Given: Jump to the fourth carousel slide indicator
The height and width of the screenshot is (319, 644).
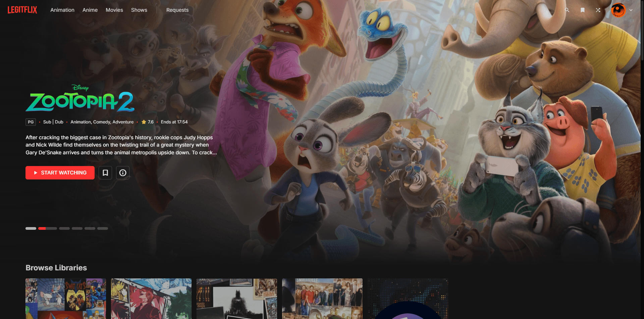Looking at the screenshot, I should click(77, 228).
